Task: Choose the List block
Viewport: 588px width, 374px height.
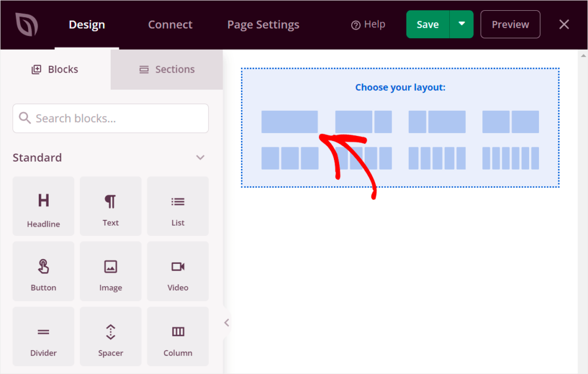Action: tap(178, 206)
